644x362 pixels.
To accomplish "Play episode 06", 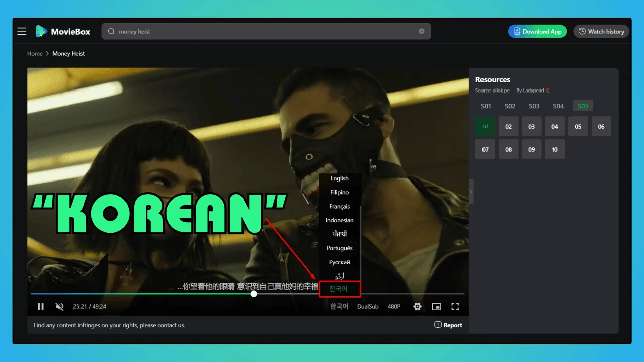I will click(601, 126).
